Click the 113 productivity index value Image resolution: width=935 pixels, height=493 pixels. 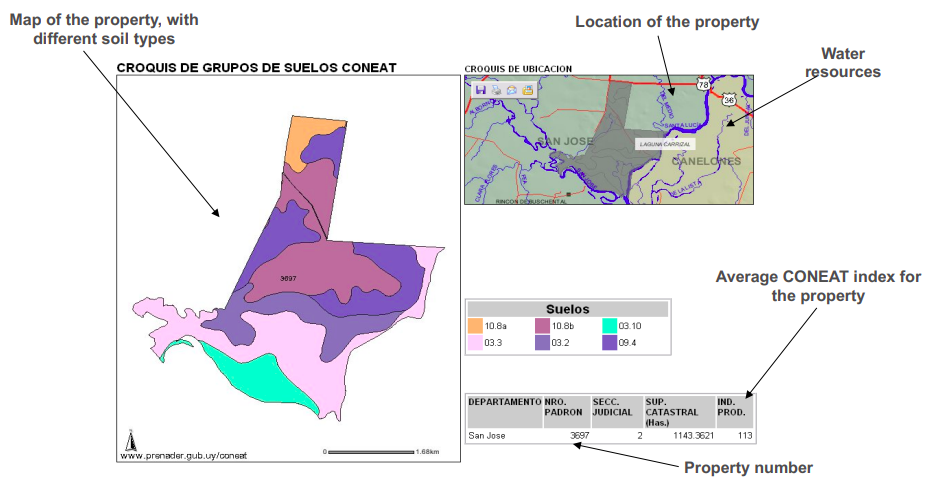click(x=745, y=436)
